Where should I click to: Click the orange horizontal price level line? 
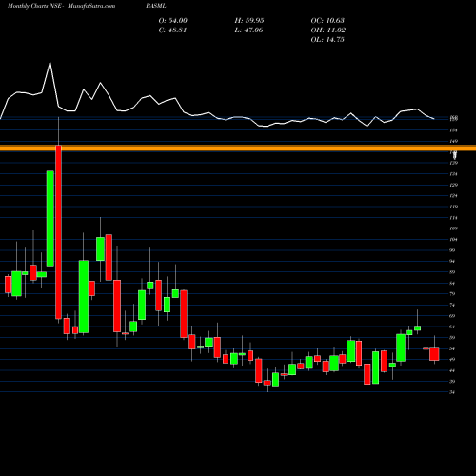pyautogui.click(x=238, y=148)
